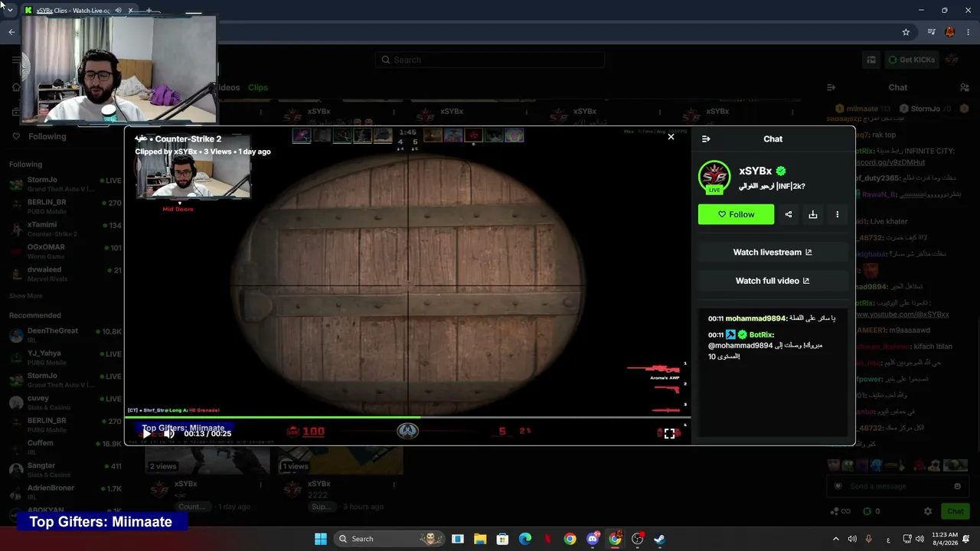This screenshot has width=980, height=551.
Task: Open Watch livestream link
Action: (x=773, y=252)
